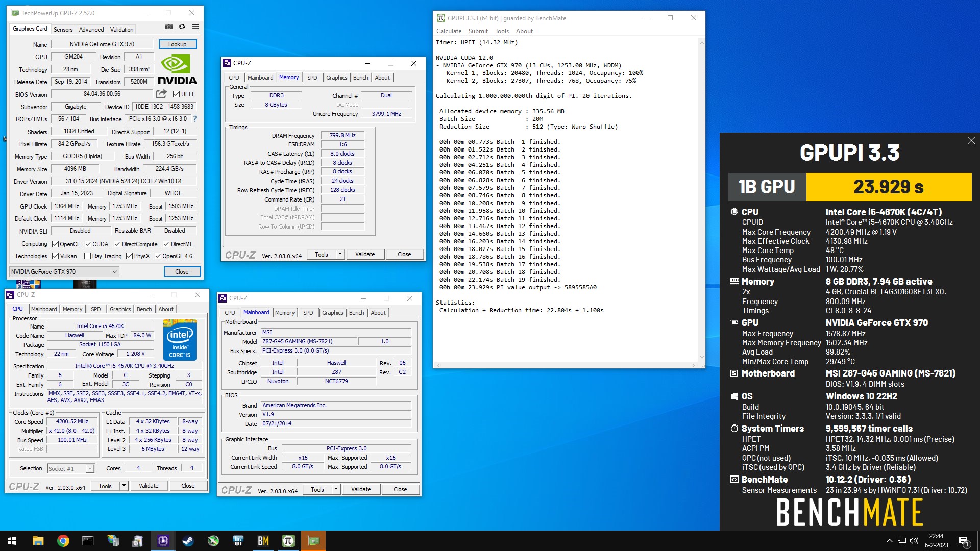980x551 pixels.
Task: Click the GPU-Z screenshot camera icon
Action: 169,27
